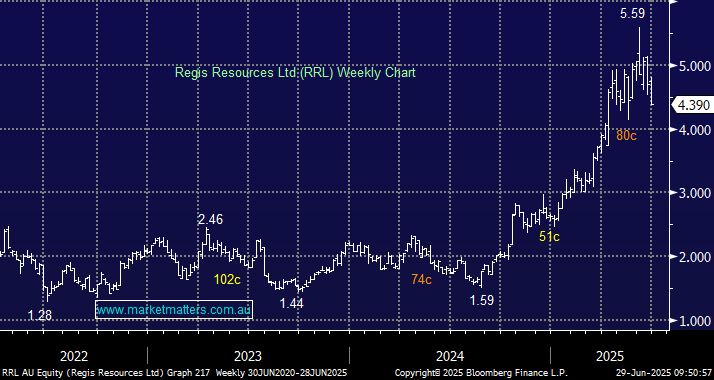Click the 2.46 high label
This screenshot has width=714, height=380.
(x=210, y=219)
